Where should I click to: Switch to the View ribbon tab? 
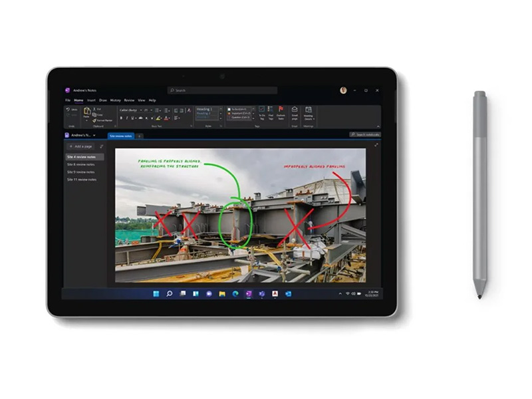[142, 100]
